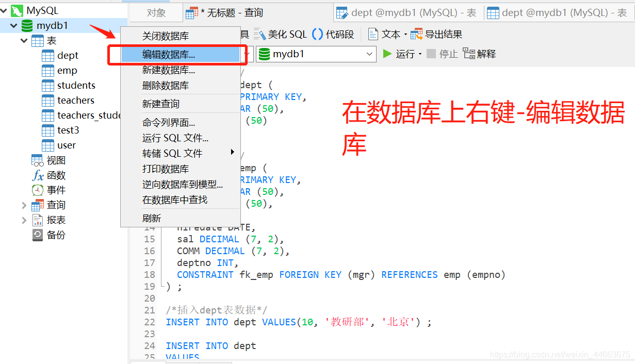Select the test3 table icon
Image resolution: width=635 pixels, height=364 pixels.
[x=48, y=130]
